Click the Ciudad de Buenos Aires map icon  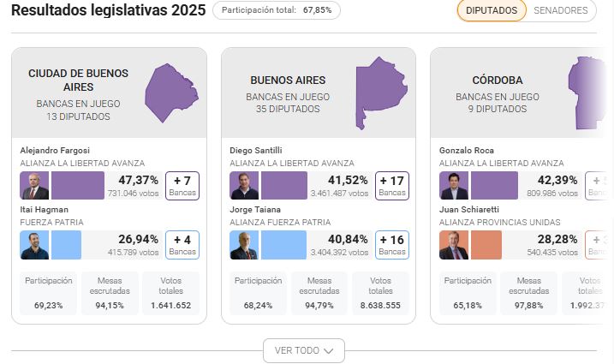pos(172,92)
